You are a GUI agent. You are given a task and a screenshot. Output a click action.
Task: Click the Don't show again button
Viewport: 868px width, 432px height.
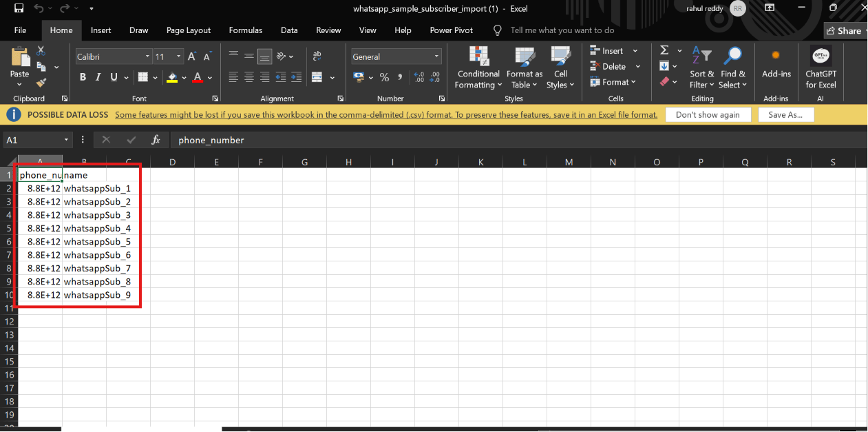[708, 114]
